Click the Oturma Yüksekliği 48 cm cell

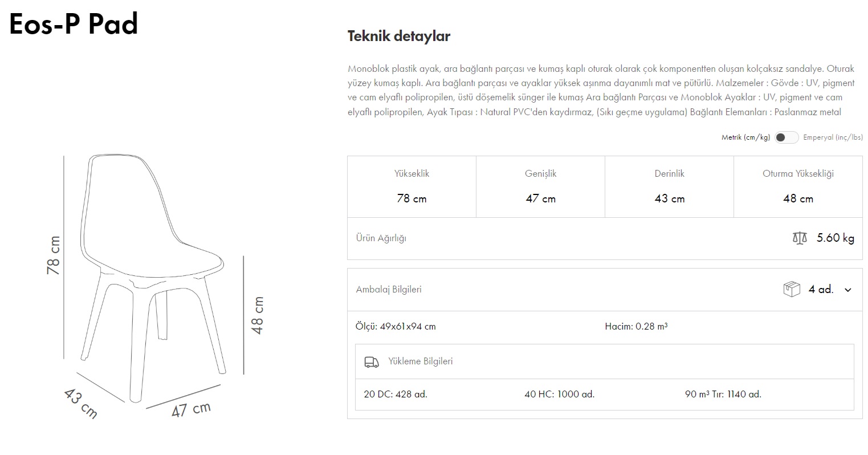tap(798, 186)
